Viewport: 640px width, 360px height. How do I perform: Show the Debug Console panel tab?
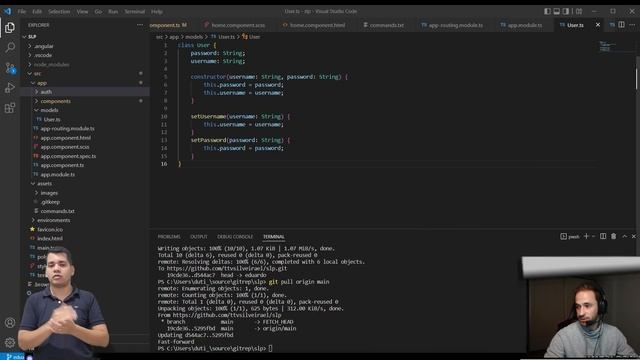point(235,237)
